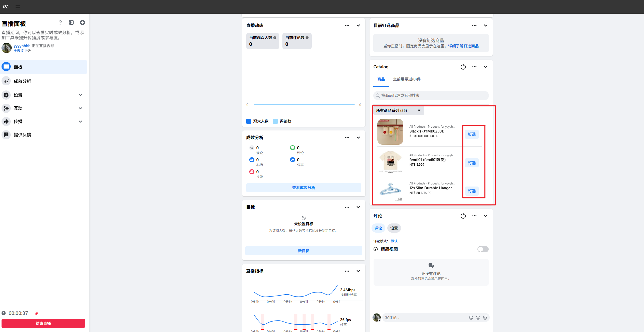
Task: Refresh the comments panel
Action: tap(463, 216)
